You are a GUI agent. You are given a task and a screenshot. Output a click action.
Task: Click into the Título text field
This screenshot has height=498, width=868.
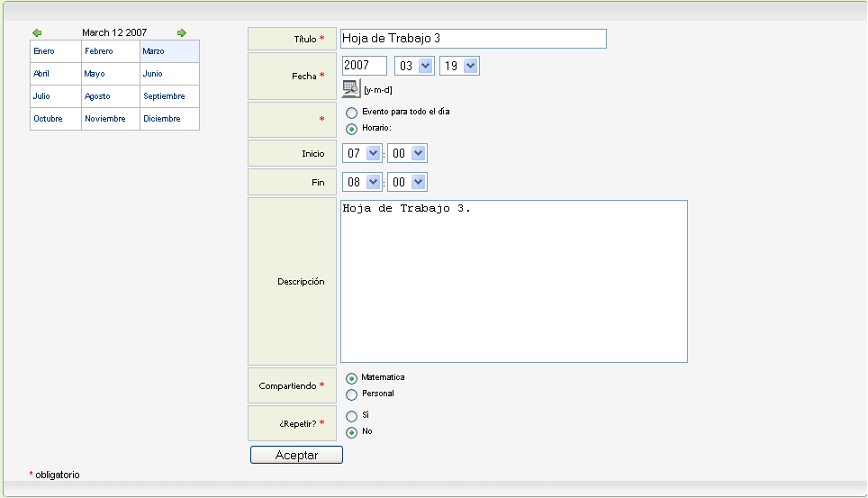[474, 39]
